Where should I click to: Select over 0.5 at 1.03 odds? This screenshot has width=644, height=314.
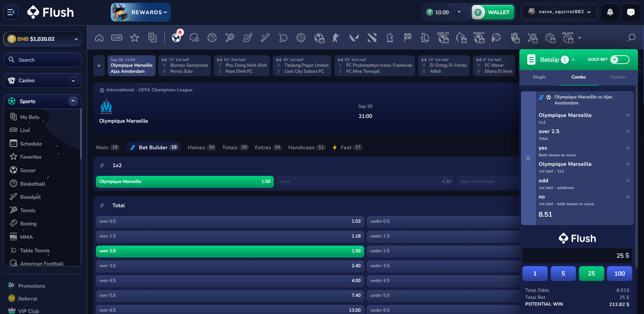coord(230,221)
